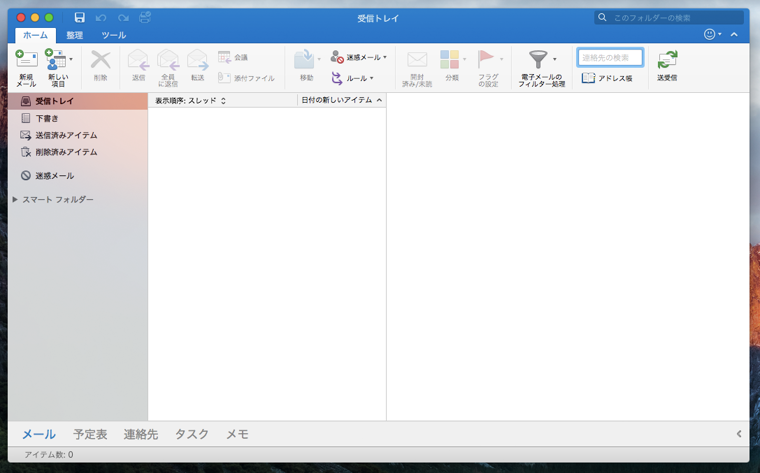Click the 電子メールのフィルター処理 funnel icon

[x=538, y=60]
